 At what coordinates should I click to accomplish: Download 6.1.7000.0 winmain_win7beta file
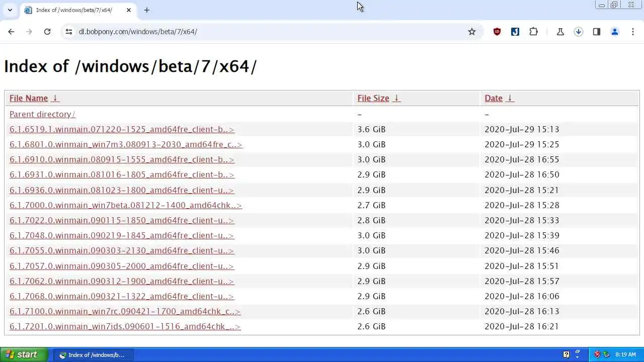click(x=126, y=205)
